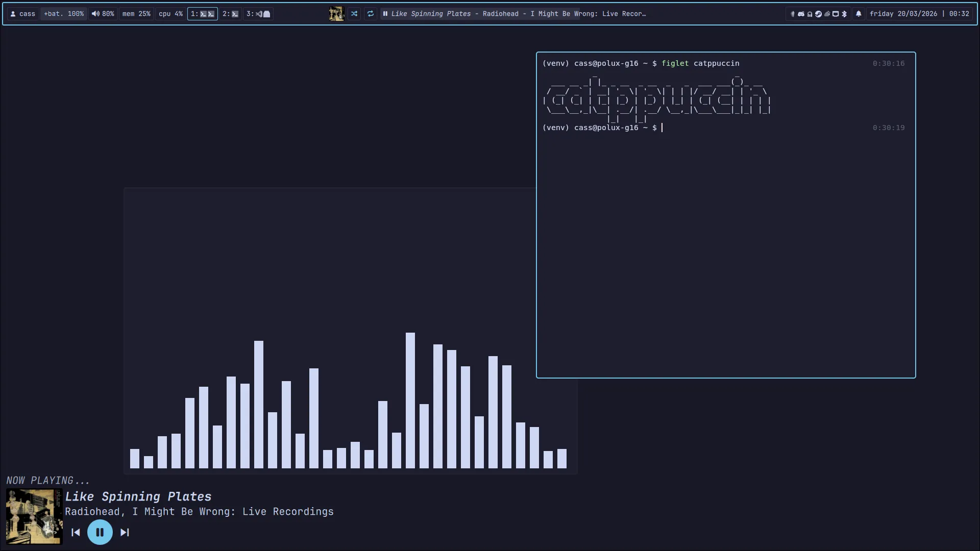980x551 pixels.
Task: Click the CPU usage indicator
Action: pos(170,14)
